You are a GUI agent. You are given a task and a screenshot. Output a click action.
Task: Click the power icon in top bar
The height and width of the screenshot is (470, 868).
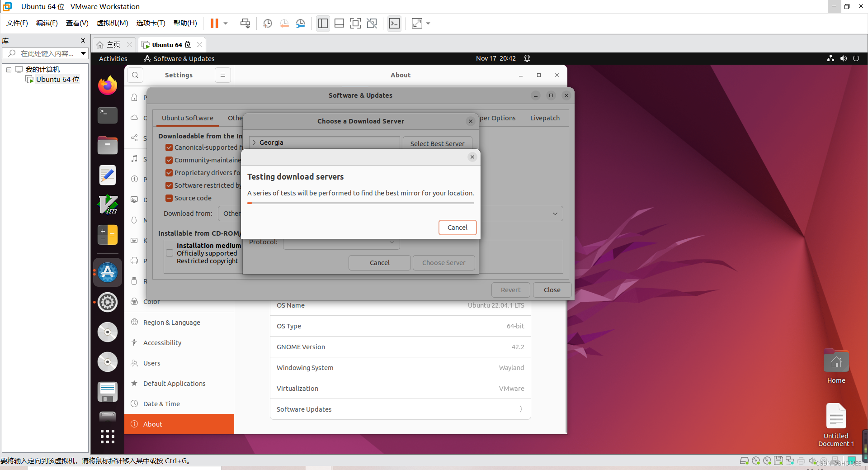(856, 58)
